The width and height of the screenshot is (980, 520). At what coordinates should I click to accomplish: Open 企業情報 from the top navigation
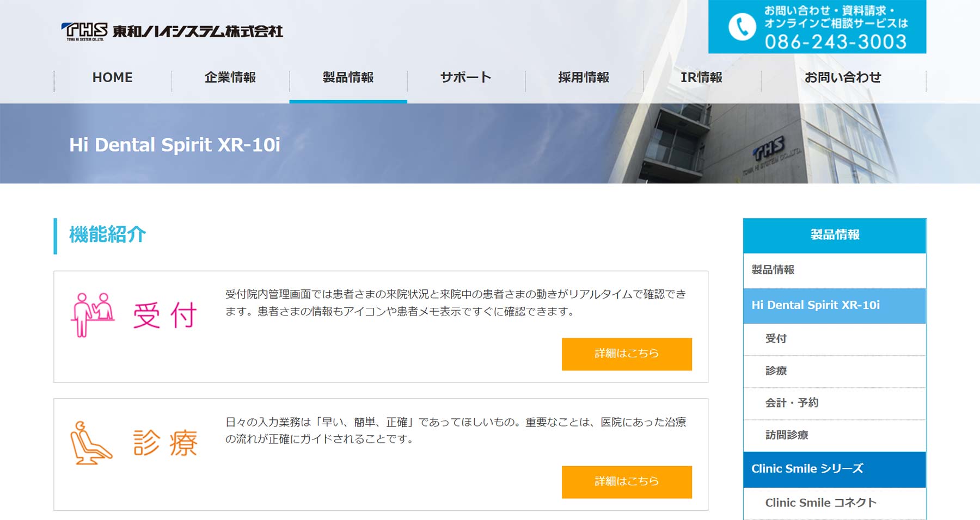[x=230, y=77]
